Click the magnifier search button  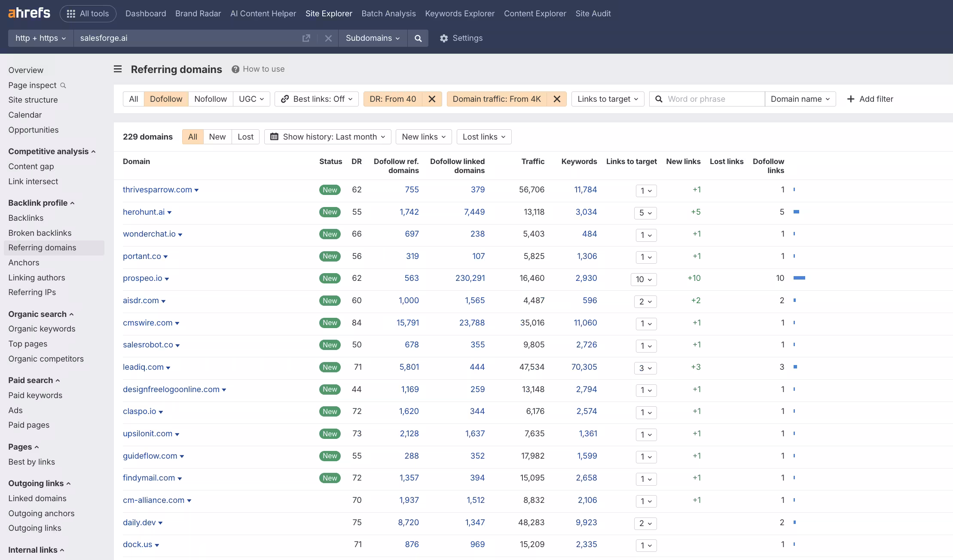[x=418, y=38]
